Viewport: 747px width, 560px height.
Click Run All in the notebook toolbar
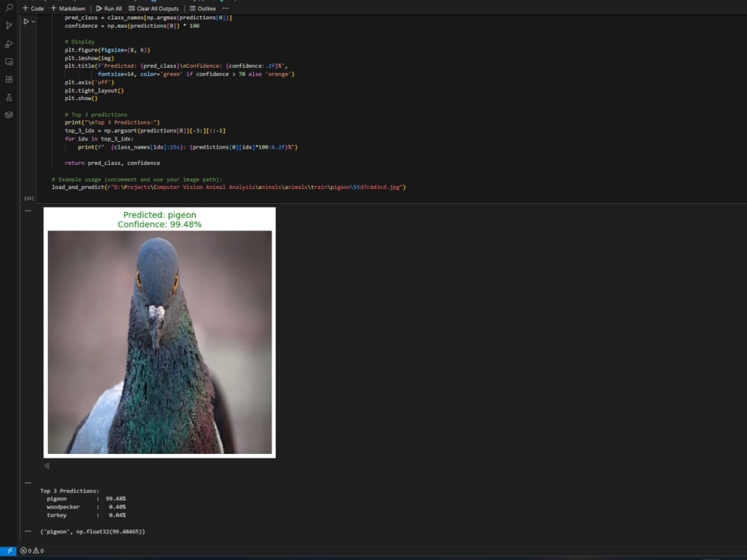coord(108,8)
